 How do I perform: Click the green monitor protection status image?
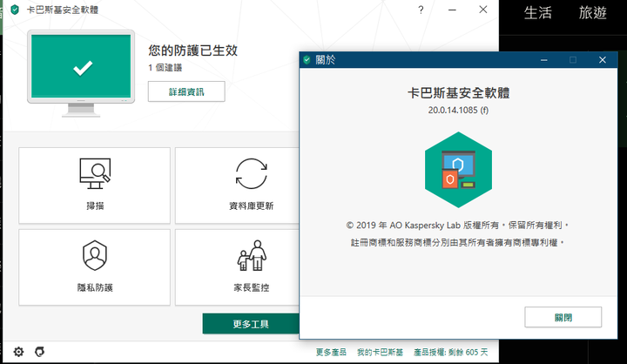tap(81, 74)
